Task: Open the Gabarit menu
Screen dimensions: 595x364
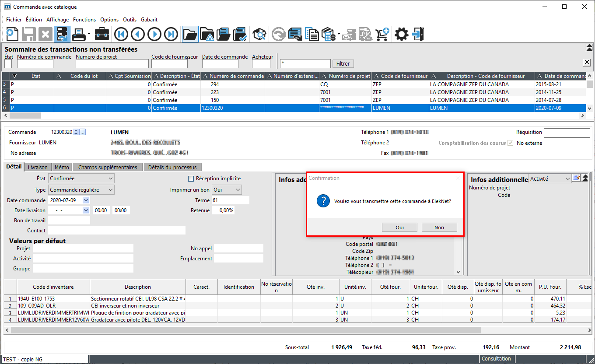Action: pyautogui.click(x=149, y=20)
